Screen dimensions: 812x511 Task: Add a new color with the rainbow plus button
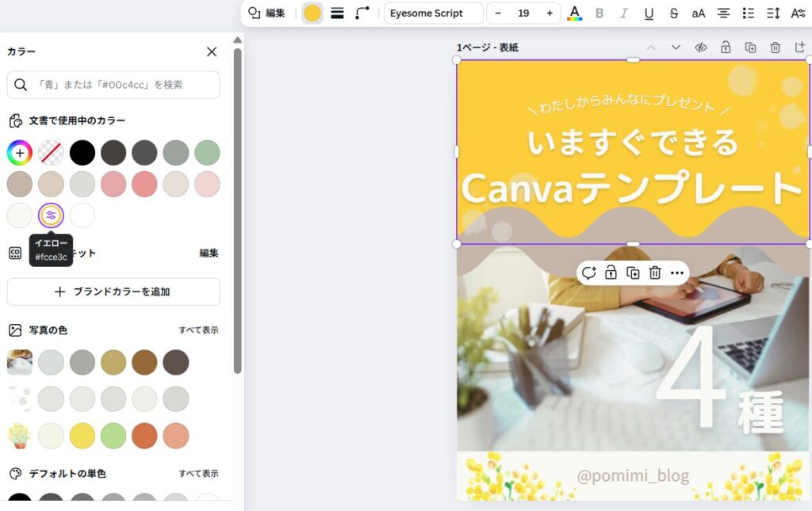pyautogui.click(x=20, y=153)
